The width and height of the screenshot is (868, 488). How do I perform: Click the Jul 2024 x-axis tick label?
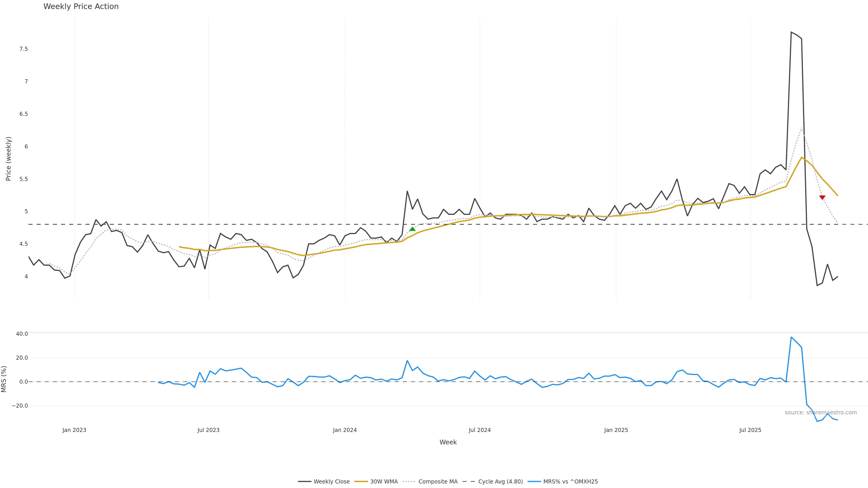click(479, 430)
